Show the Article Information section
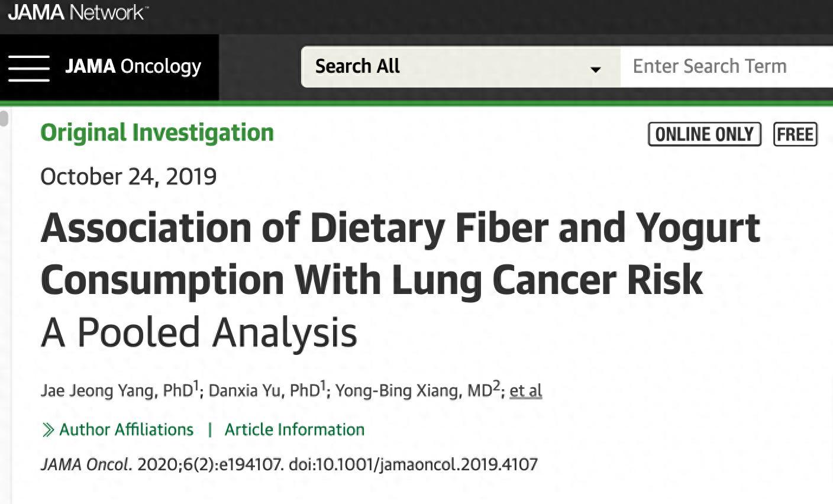The image size is (833, 504). coord(294,429)
